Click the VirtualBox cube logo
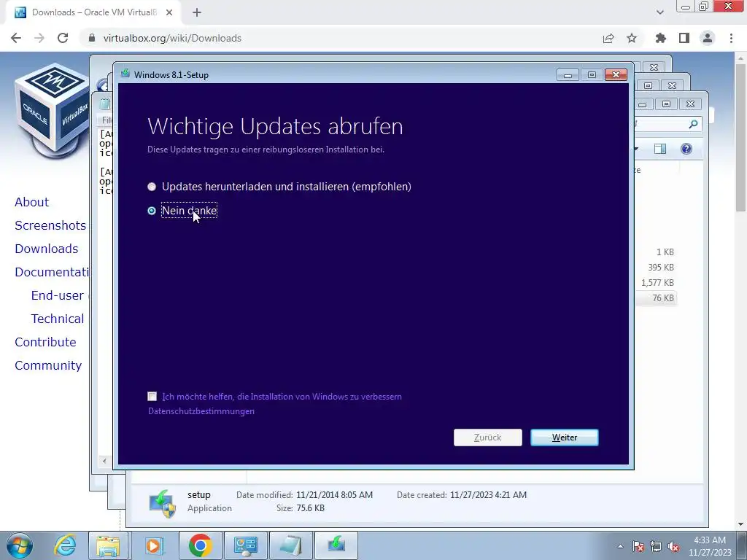The height and width of the screenshot is (560, 747). point(52,111)
